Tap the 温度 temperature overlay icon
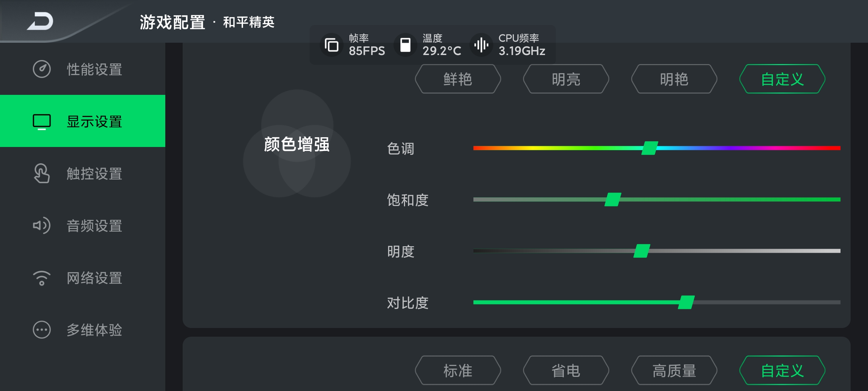Screen dimensions: 868x391 coord(405,45)
